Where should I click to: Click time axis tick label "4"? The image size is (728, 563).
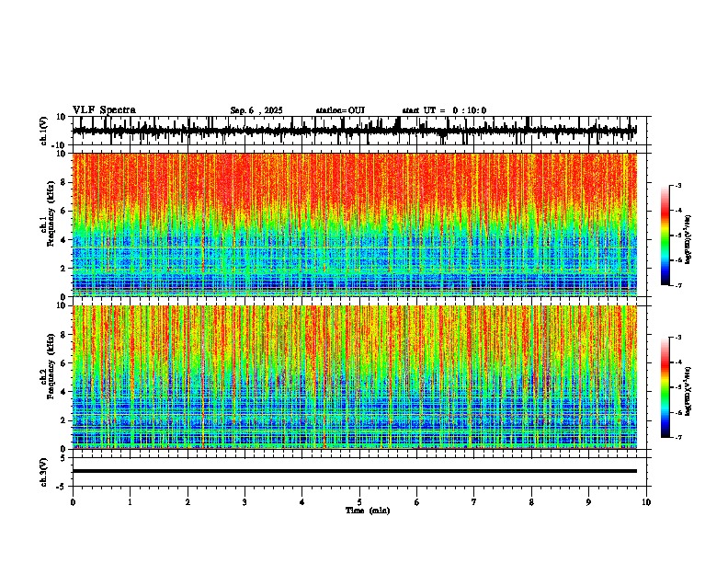[302, 502]
